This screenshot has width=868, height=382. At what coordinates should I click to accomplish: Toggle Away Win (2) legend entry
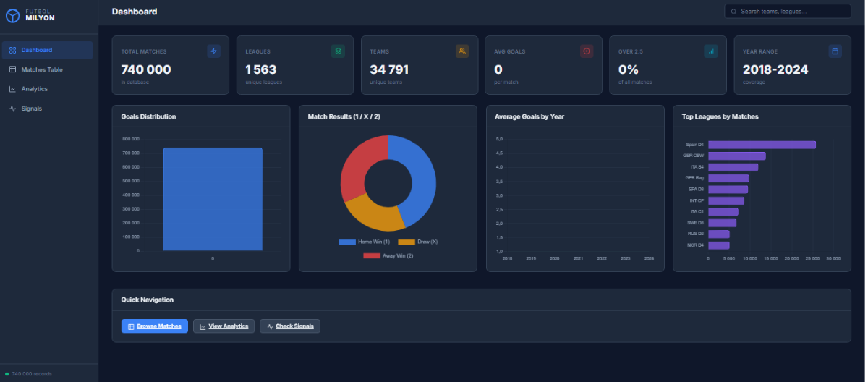(x=388, y=256)
